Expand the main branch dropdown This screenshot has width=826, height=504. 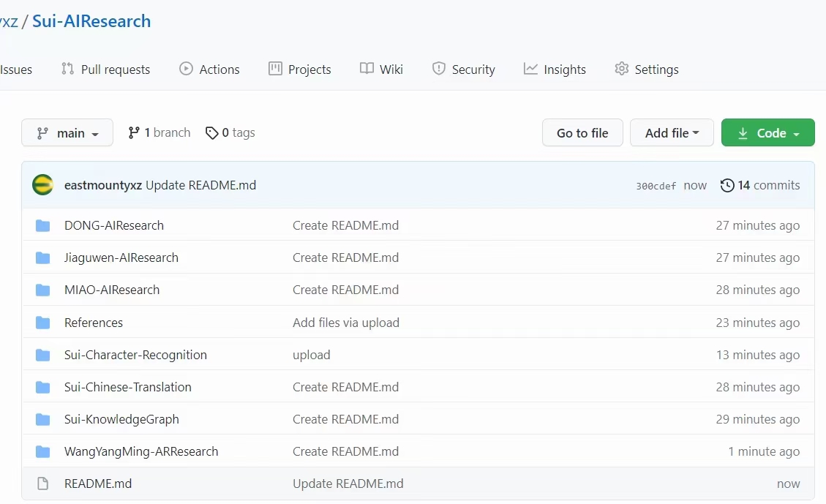click(67, 133)
